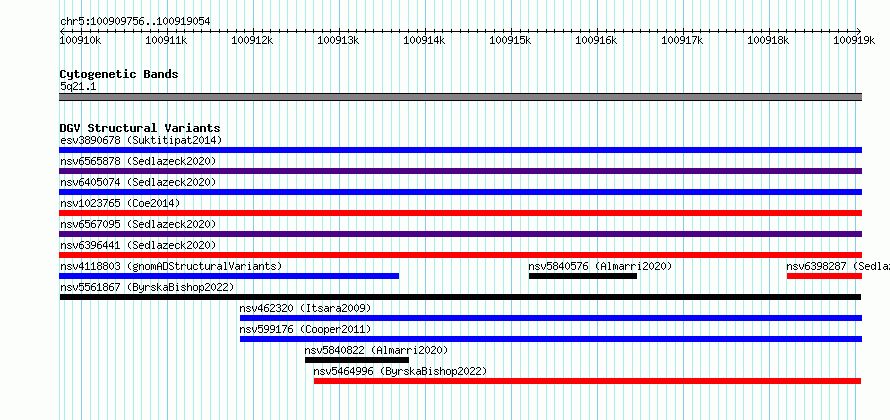Click the 100912k ruler tick label
The height and width of the screenshot is (420, 890).
point(253,40)
